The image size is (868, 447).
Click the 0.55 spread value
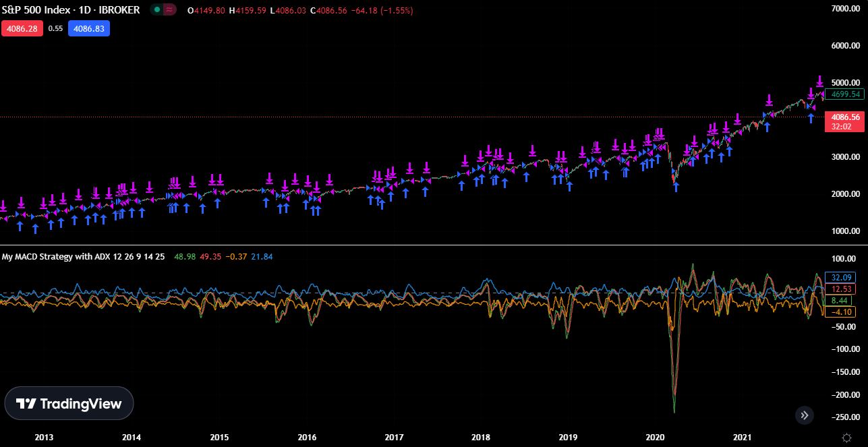[x=55, y=29]
